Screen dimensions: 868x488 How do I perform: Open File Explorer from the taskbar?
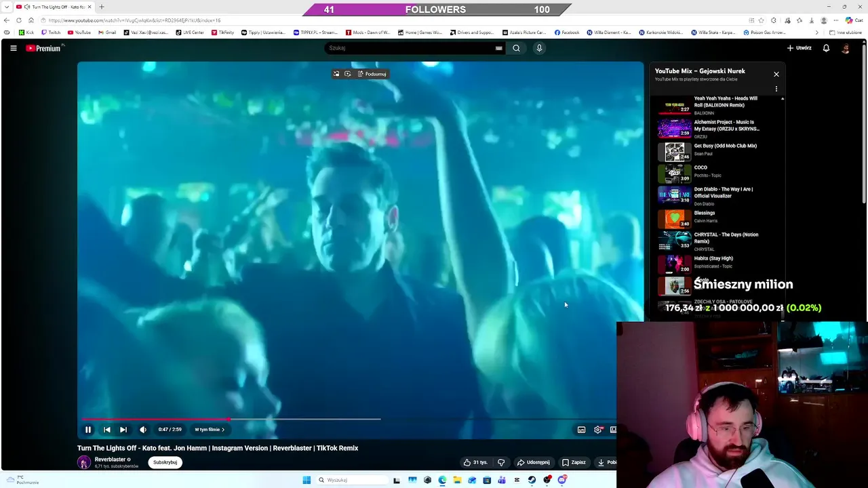pos(457,480)
